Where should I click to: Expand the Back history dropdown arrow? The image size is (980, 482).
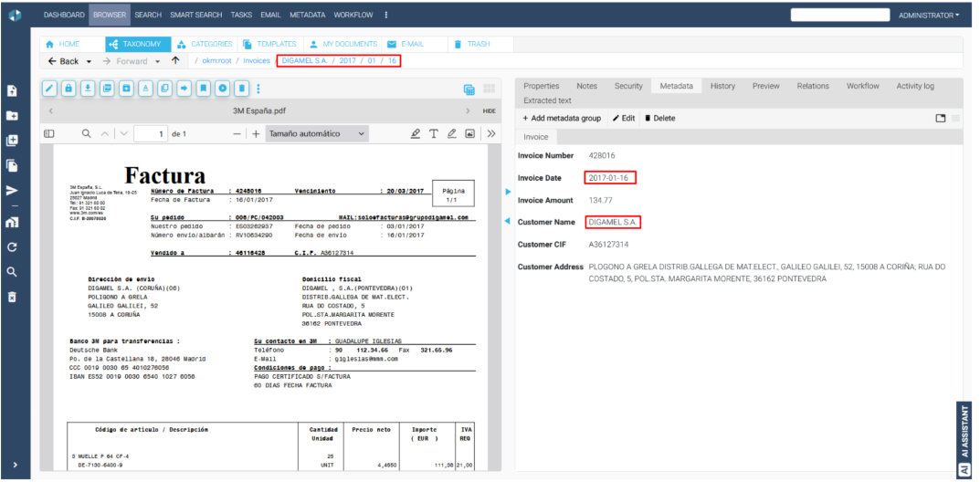click(89, 61)
